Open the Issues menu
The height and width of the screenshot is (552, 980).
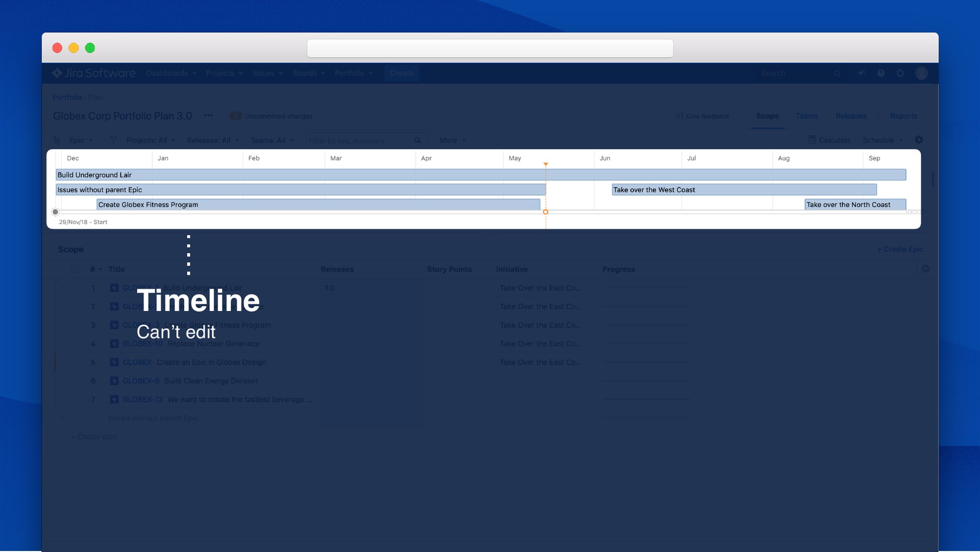268,73
